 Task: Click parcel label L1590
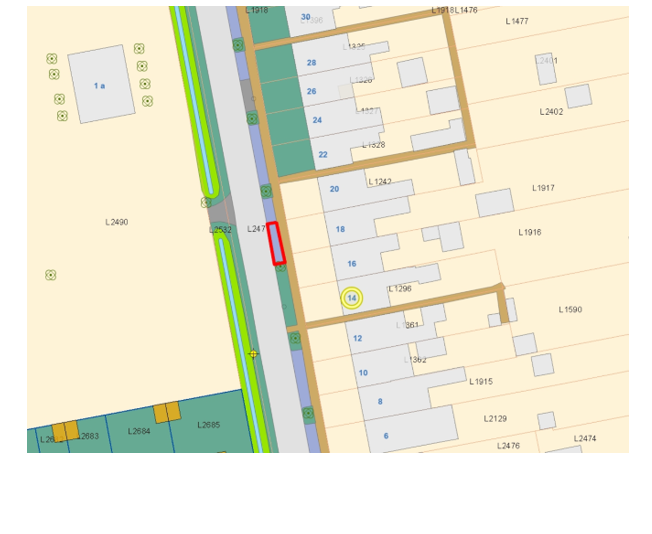(x=569, y=310)
